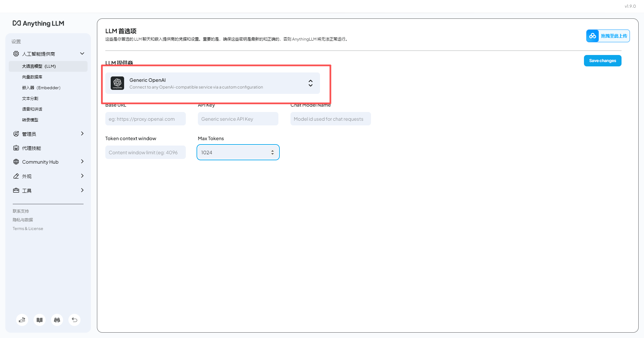Open 隐私与数据 link
The height and width of the screenshot is (338, 644).
(23, 220)
